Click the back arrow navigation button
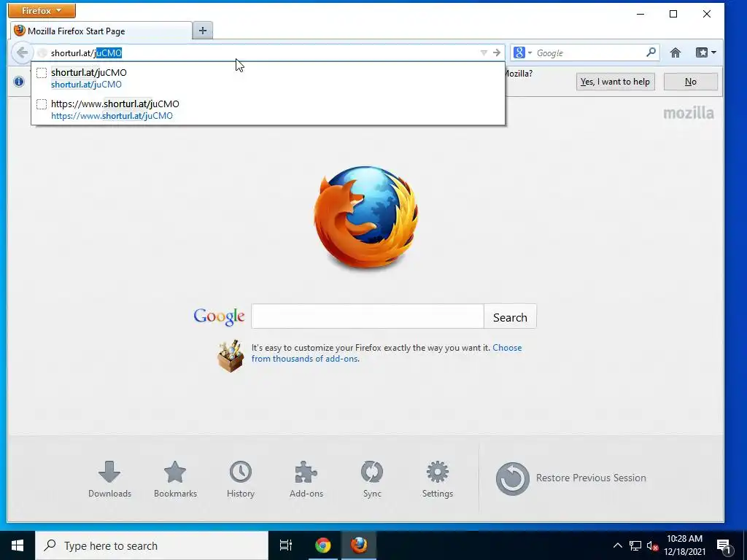Screen dimensions: 747x560 [21, 52]
